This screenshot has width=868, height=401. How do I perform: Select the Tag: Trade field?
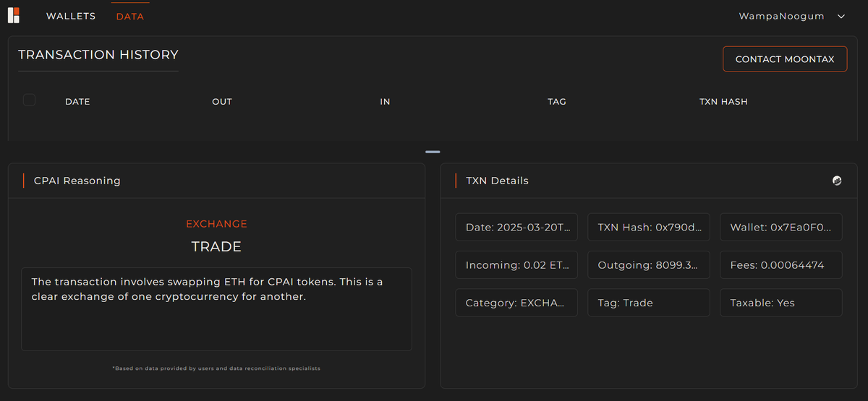[649, 303]
